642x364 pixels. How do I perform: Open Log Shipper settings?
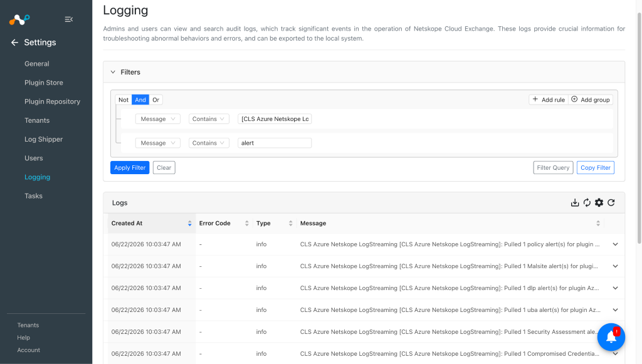point(43,139)
